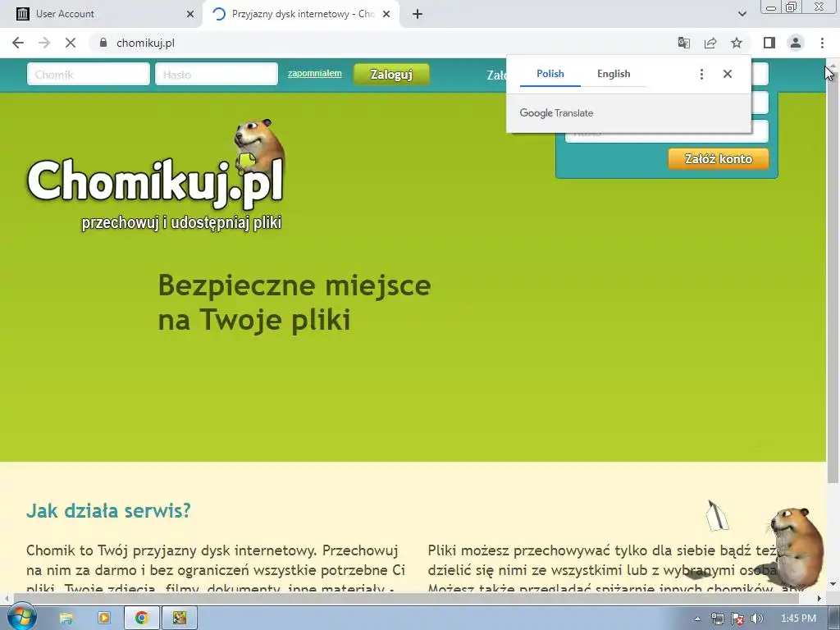
Task: Click the address bar URL chomikuj.pl
Action: (145, 43)
